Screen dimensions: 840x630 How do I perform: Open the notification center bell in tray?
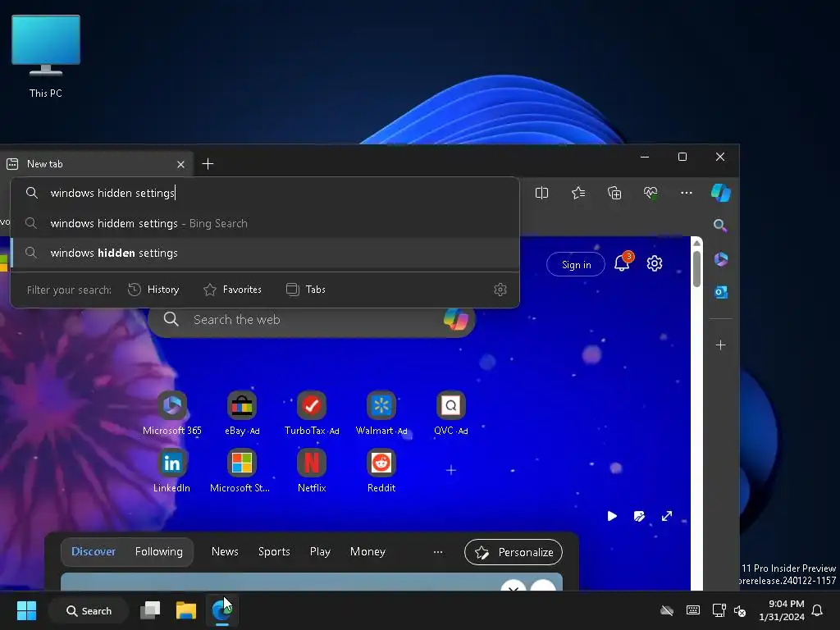click(817, 610)
